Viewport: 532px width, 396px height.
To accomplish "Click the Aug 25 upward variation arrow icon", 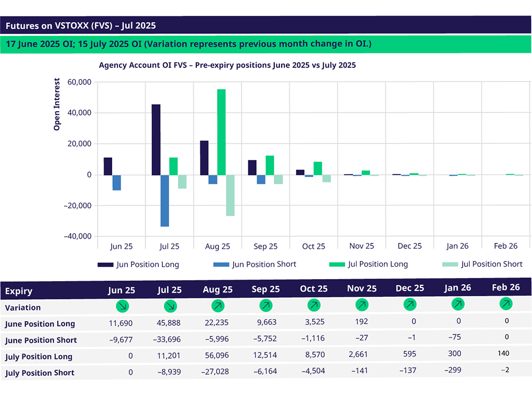I will (x=219, y=306).
